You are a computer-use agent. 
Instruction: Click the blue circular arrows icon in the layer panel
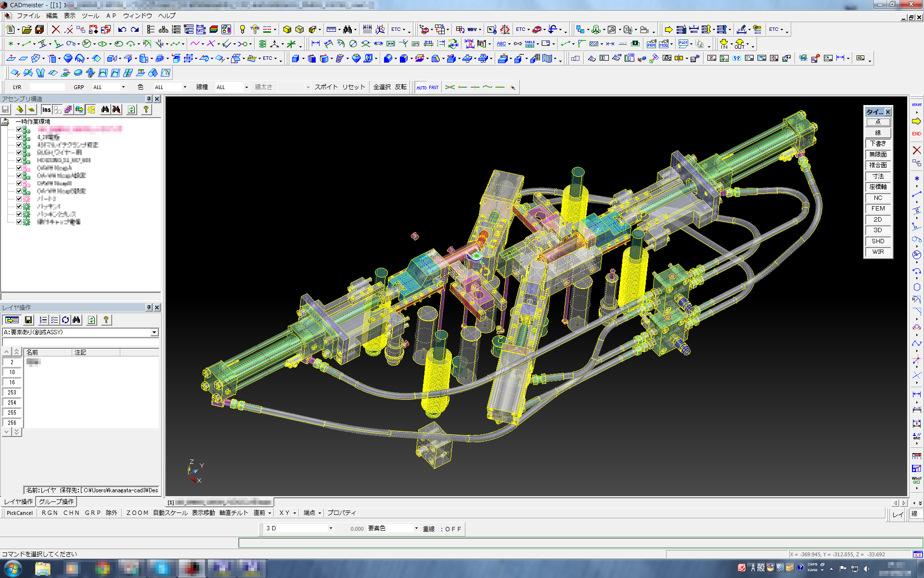65,320
